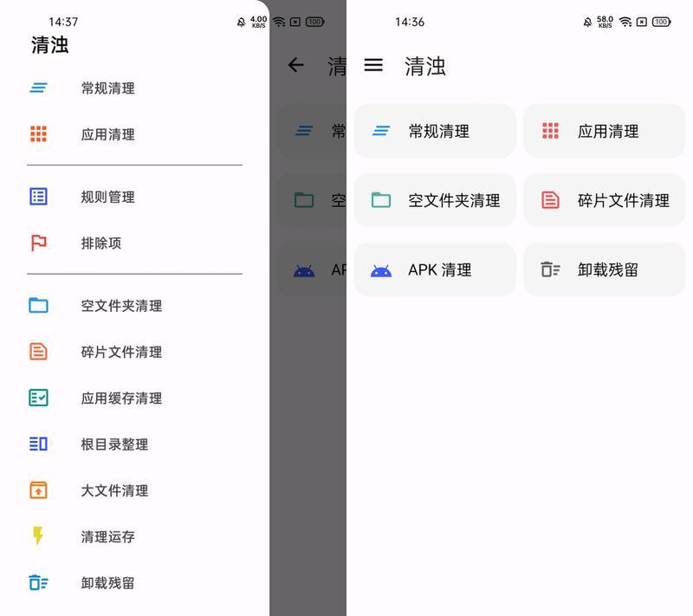Tap the dimmed Android icon behind the drawer
Screen dimensions: 693x616
point(304,270)
